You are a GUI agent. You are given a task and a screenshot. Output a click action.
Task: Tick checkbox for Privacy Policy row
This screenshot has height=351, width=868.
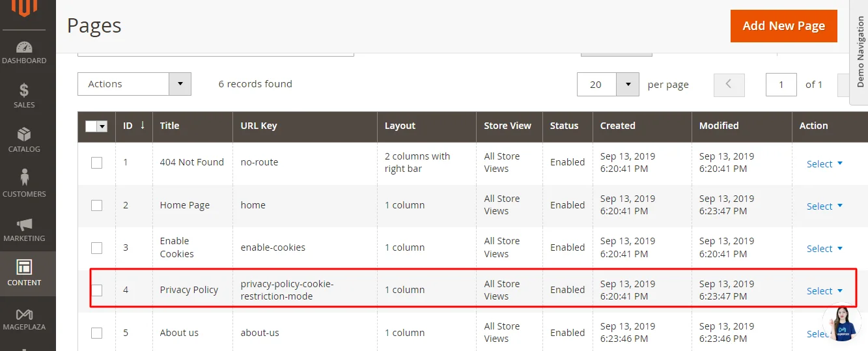coord(96,290)
